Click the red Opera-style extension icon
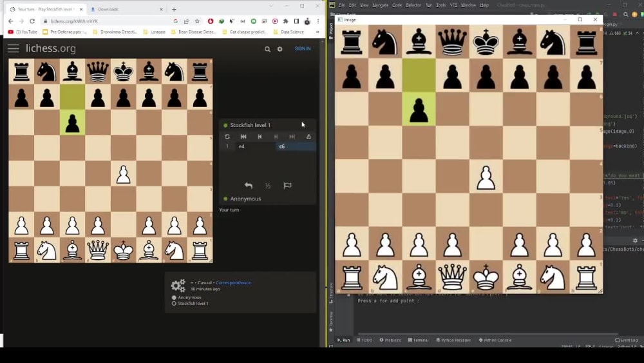 (x=211, y=21)
